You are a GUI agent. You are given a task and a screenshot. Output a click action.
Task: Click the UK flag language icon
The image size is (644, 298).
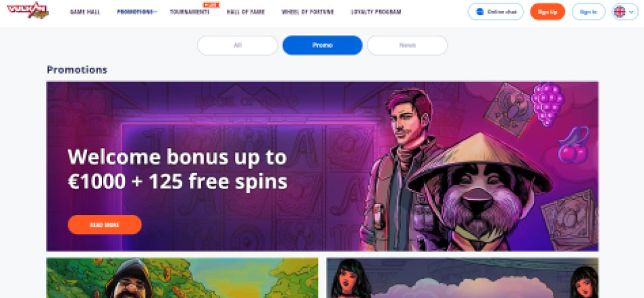619,12
